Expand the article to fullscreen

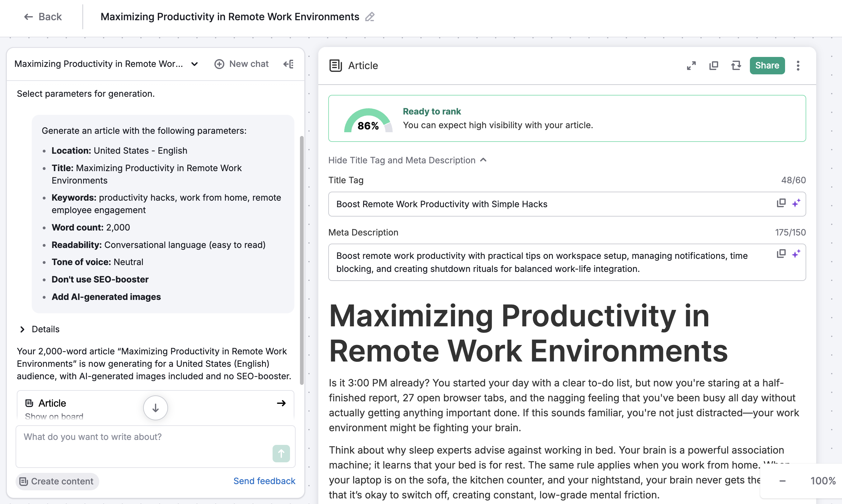coord(691,66)
